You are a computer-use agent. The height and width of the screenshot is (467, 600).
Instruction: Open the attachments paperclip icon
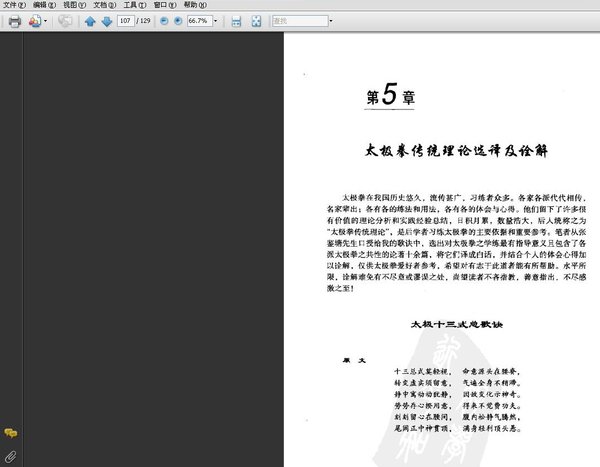click(11, 456)
